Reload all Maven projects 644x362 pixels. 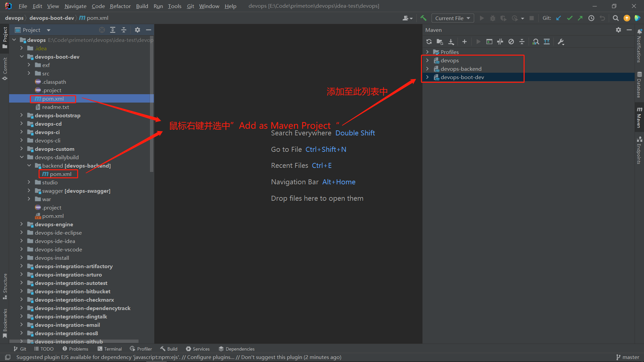click(x=429, y=42)
